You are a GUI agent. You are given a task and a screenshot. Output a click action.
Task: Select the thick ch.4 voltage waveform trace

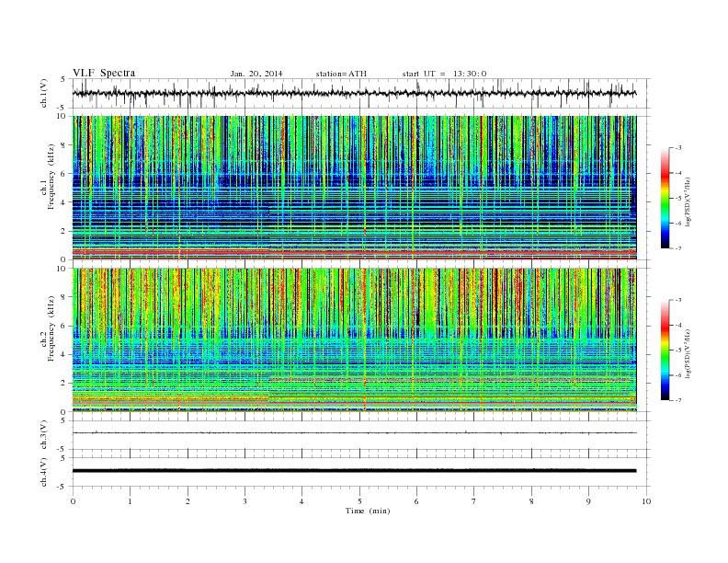click(x=354, y=471)
